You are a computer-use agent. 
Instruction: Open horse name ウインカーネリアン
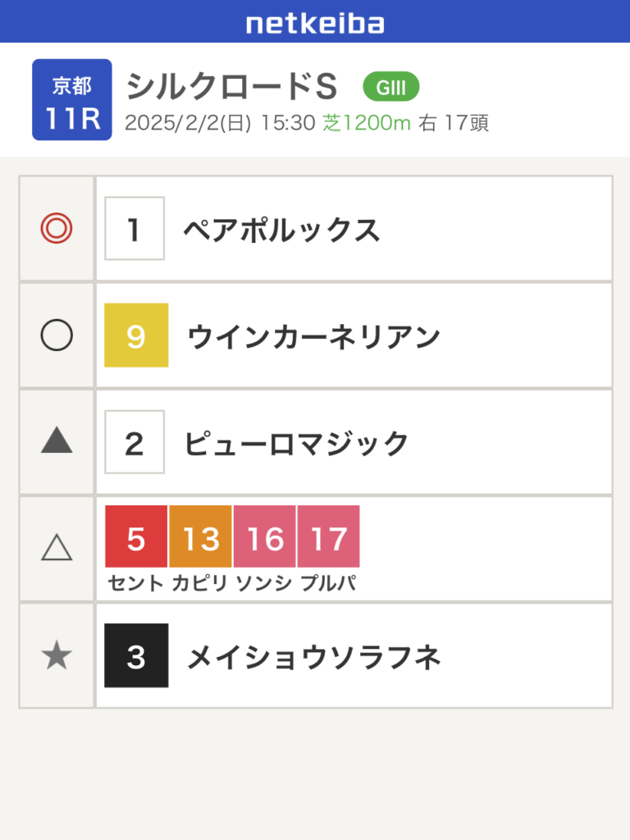tap(314, 337)
